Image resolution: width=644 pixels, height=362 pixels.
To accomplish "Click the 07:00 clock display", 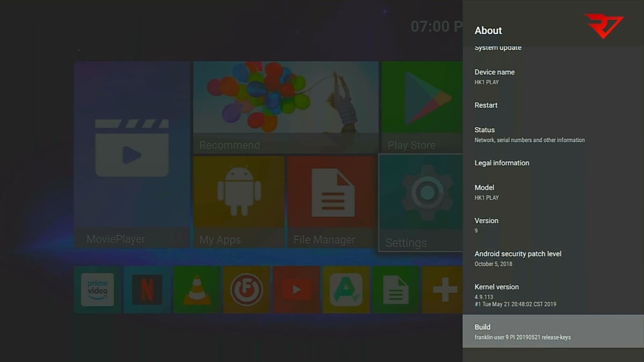I will click(x=437, y=26).
